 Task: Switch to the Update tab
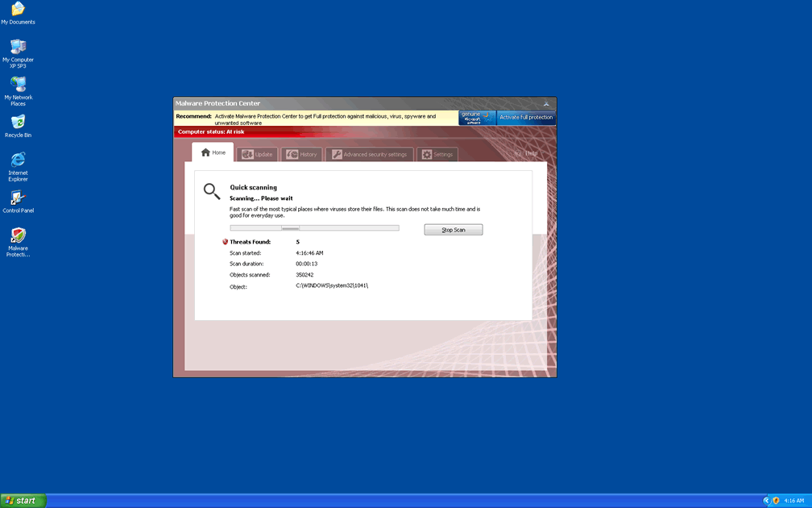coord(257,154)
